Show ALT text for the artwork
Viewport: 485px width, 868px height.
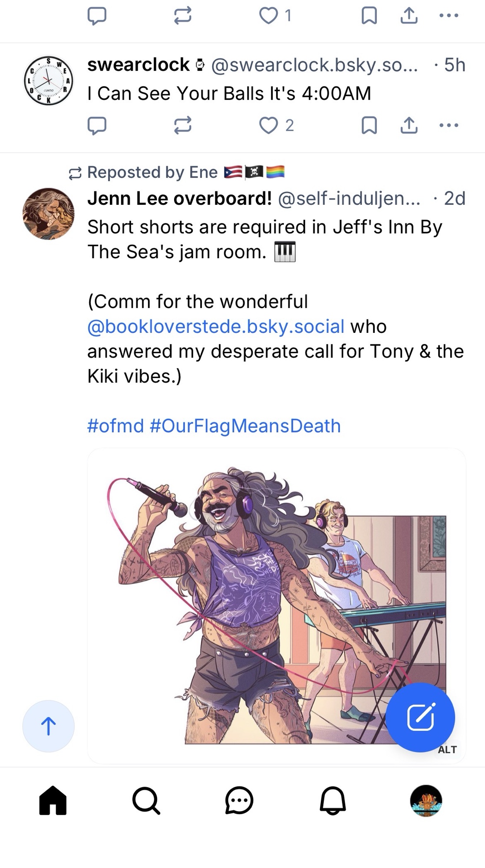(x=447, y=750)
